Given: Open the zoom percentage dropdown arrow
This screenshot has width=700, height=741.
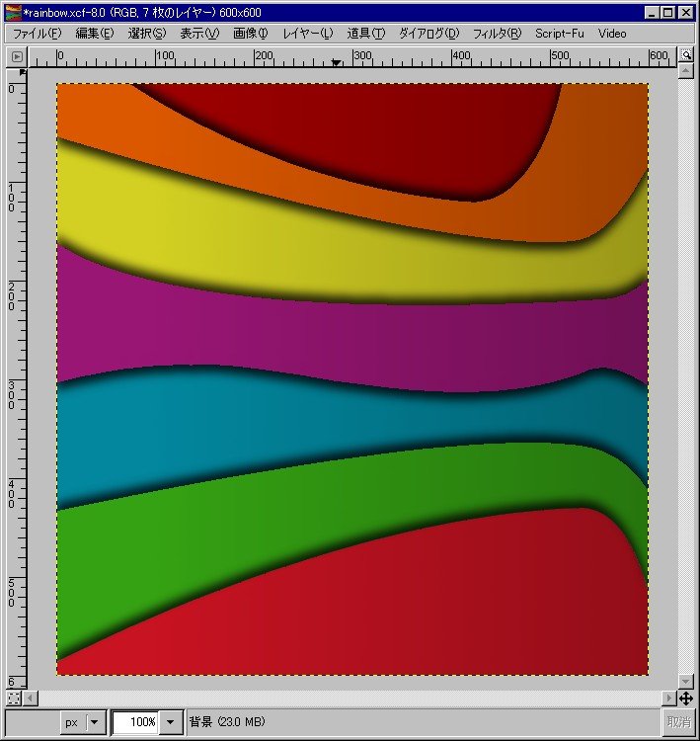Looking at the screenshot, I should (170, 722).
